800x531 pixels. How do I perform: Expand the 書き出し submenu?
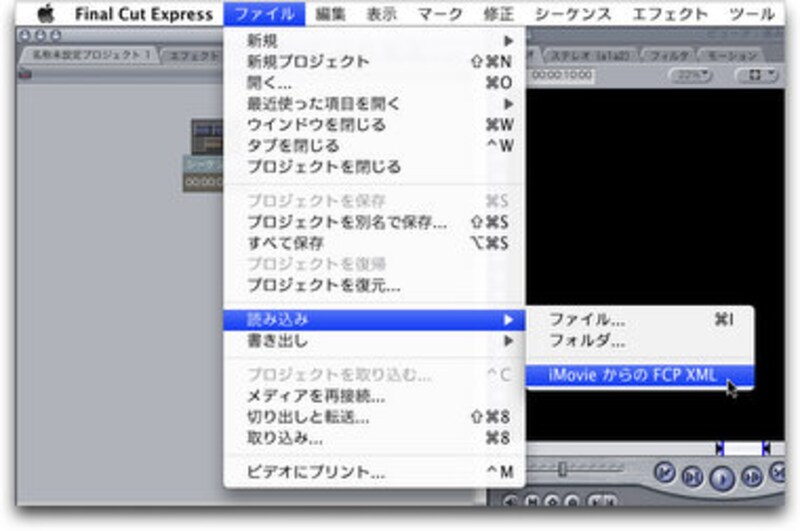(x=380, y=341)
